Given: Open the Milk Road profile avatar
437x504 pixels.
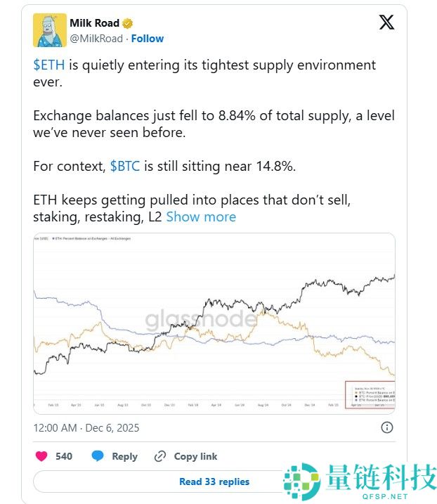Looking at the screenshot, I should (x=49, y=30).
